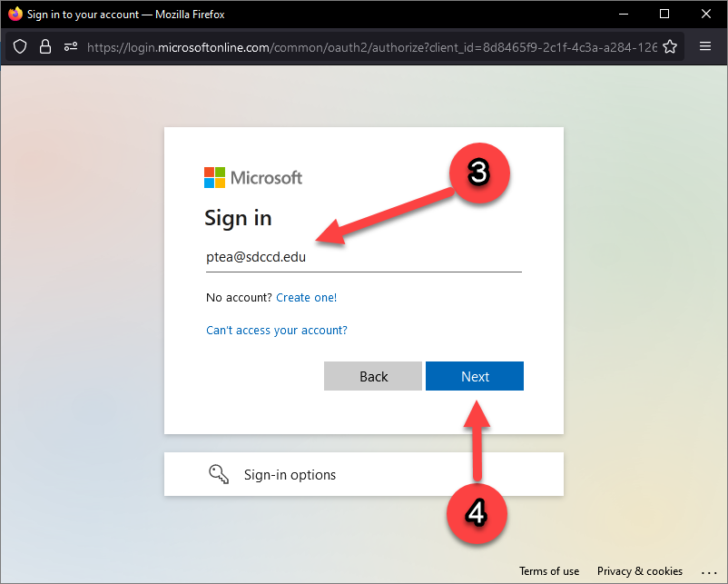Select the Sign-in options text
728x584 pixels.
[290, 475]
